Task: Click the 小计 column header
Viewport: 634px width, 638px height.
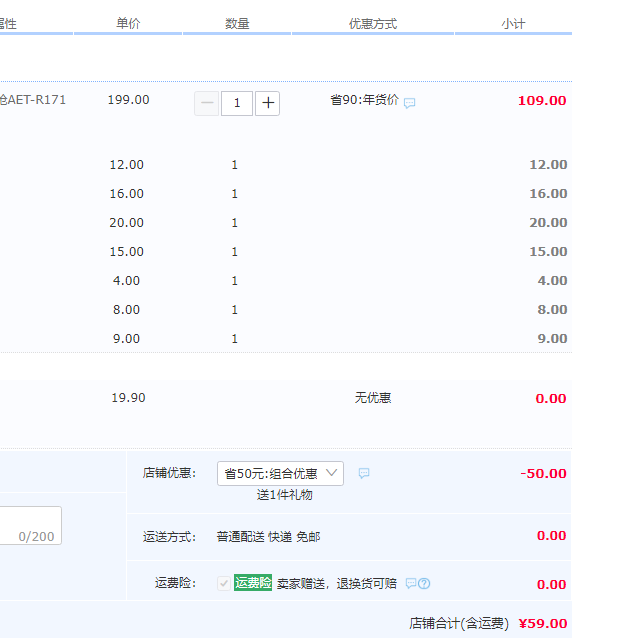Action: click(x=513, y=23)
